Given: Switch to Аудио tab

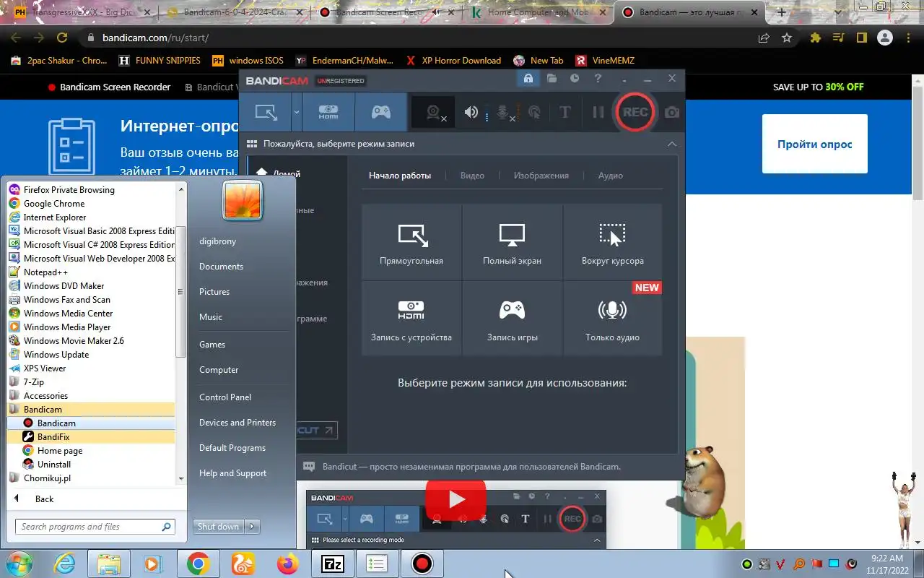Looking at the screenshot, I should coord(611,176).
